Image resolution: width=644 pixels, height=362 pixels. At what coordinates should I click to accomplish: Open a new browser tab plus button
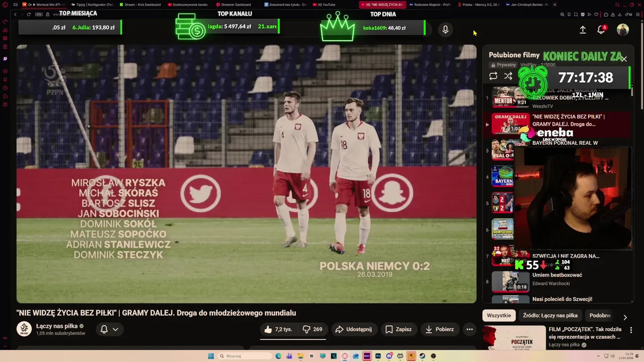point(555,5)
